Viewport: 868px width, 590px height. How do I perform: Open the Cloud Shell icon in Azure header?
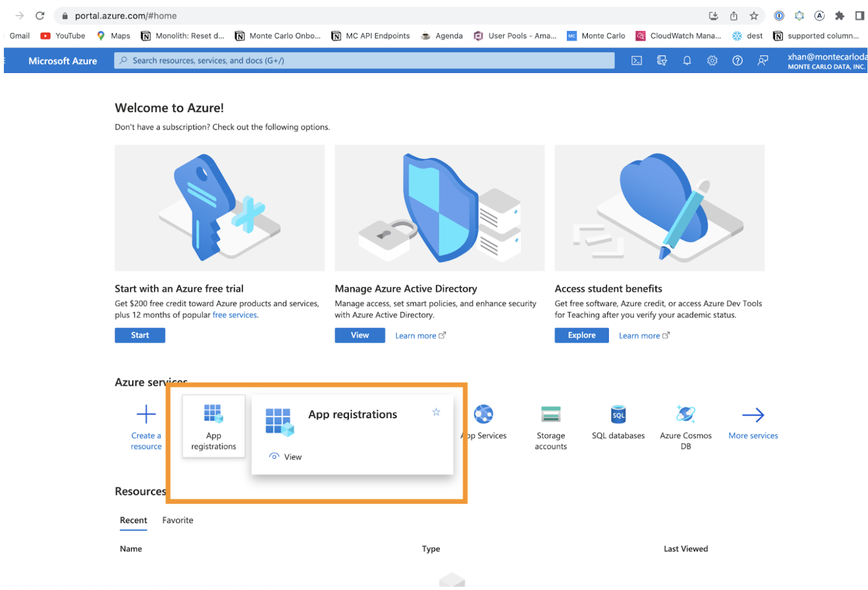[x=637, y=61]
